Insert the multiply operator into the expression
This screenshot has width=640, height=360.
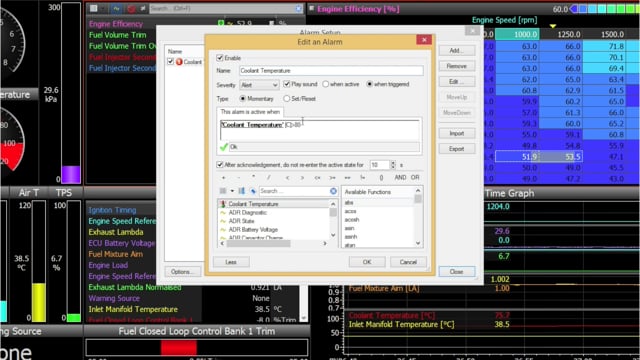(x=254, y=178)
